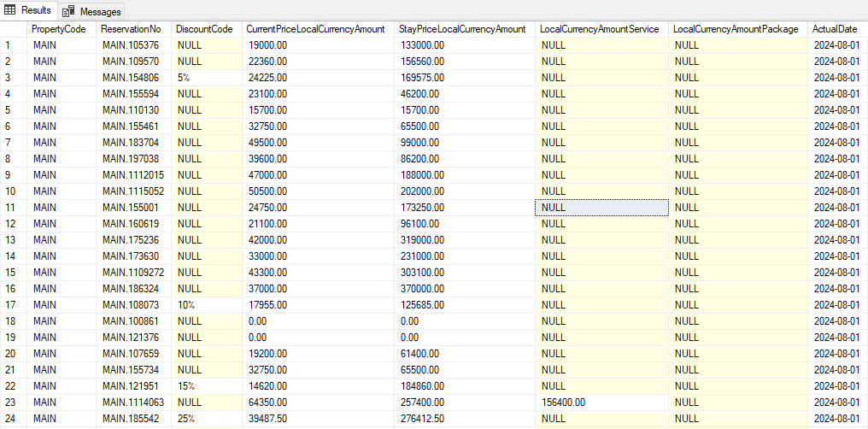The width and height of the screenshot is (868, 429).
Task: Select the Results tab label
Action: pos(37,11)
